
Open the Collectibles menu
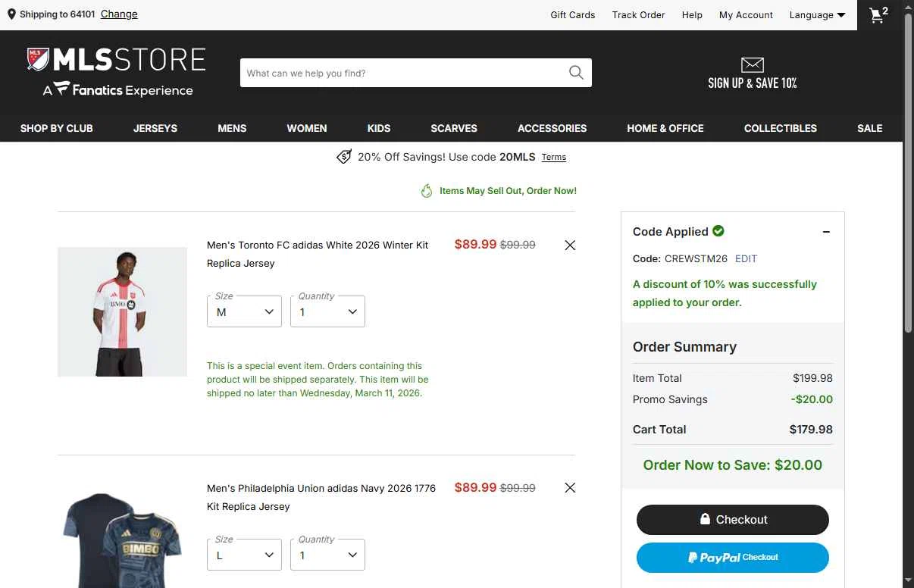(x=781, y=128)
